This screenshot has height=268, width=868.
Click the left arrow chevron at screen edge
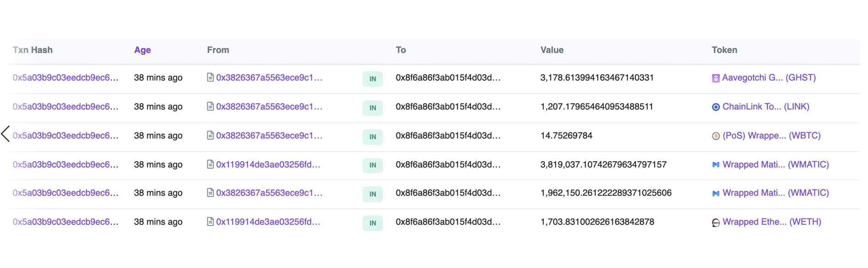click(6, 134)
